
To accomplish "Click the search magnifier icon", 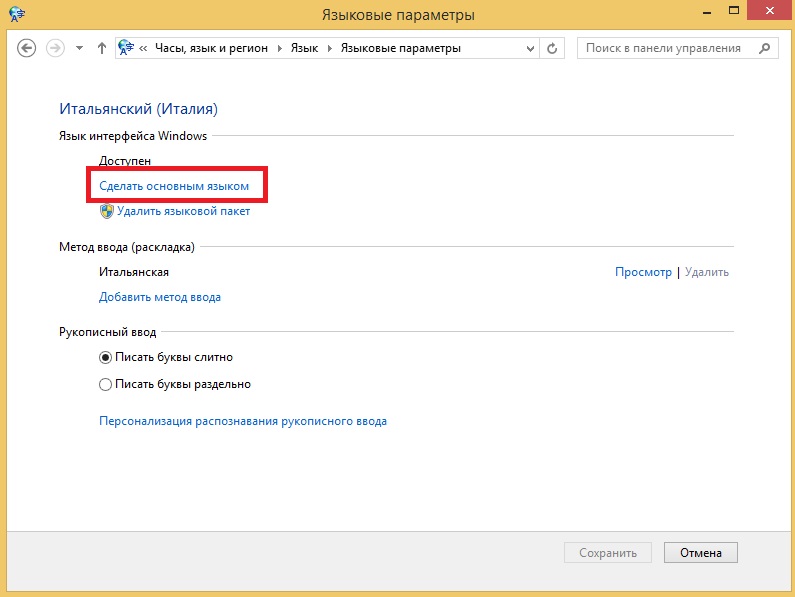I will [765, 48].
